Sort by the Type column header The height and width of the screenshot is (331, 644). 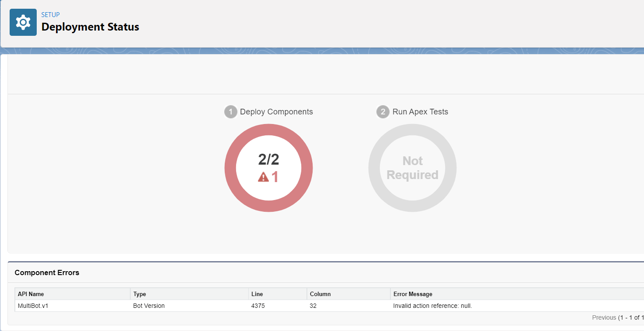point(189,294)
